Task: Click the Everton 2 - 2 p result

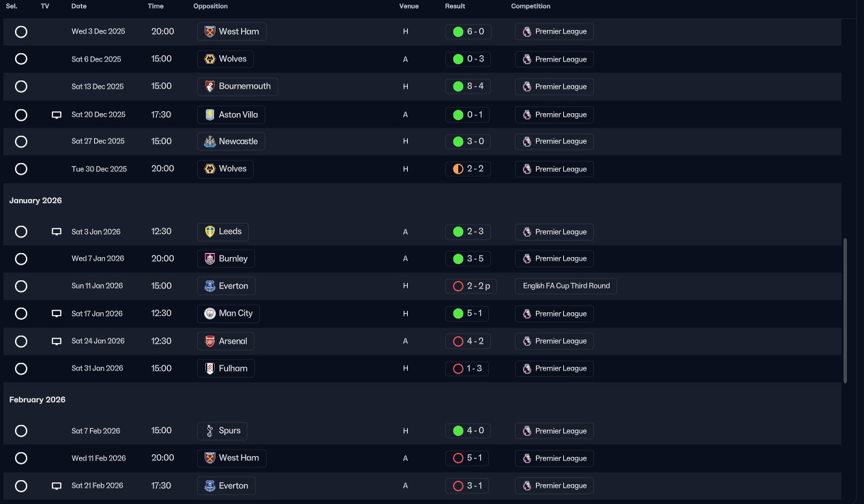Action: click(471, 286)
